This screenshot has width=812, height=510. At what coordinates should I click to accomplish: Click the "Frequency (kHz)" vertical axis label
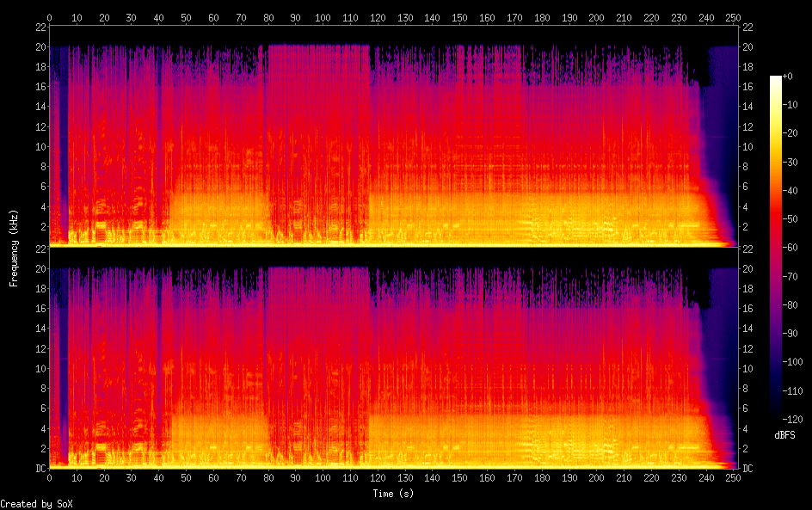[x=14, y=248]
